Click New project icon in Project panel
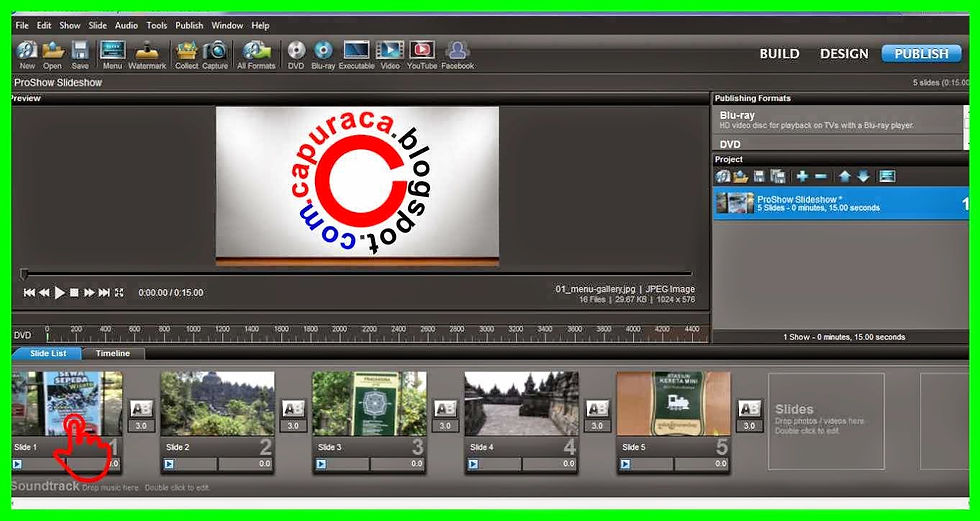 [x=723, y=177]
